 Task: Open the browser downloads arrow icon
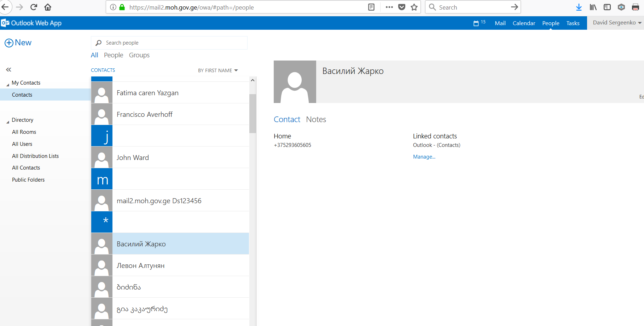pyautogui.click(x=579, y=7)
